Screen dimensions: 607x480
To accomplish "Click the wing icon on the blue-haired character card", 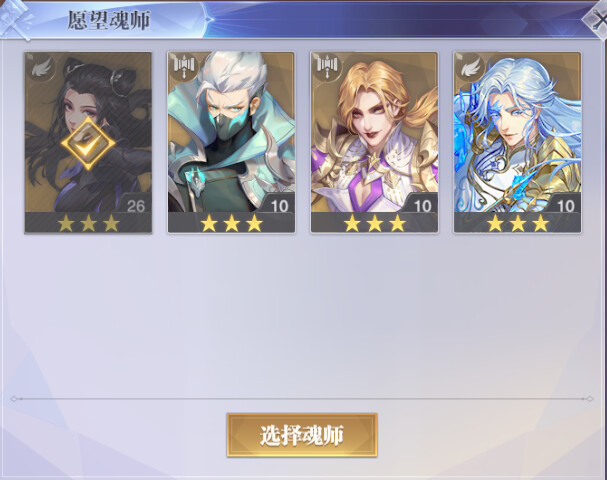I will coord(470,68).
